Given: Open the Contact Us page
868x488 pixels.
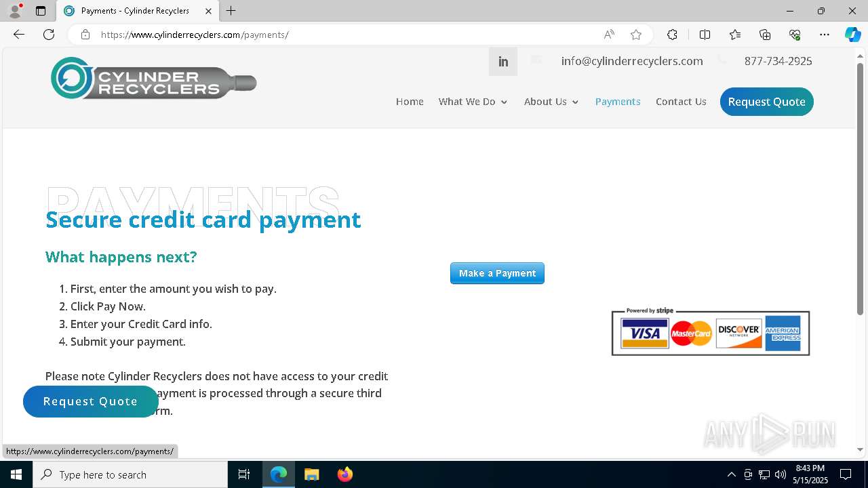Looking at the screenshot, I should pyautogui.click(x=681, y=102).
